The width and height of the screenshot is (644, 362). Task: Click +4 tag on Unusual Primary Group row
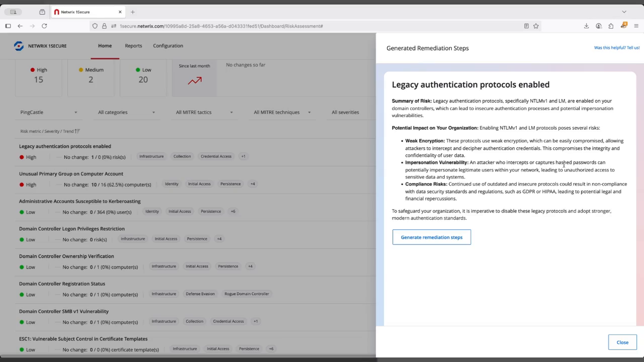click(253, 184)
